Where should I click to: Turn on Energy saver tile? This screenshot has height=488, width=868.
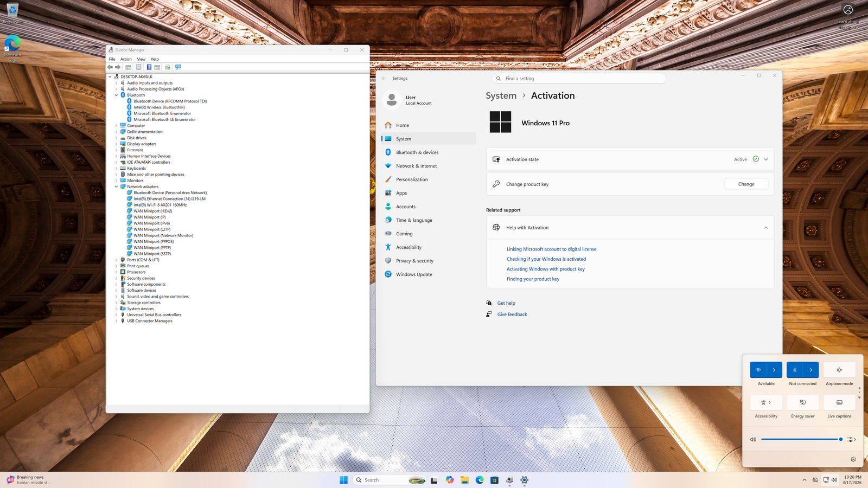point(802,402)
